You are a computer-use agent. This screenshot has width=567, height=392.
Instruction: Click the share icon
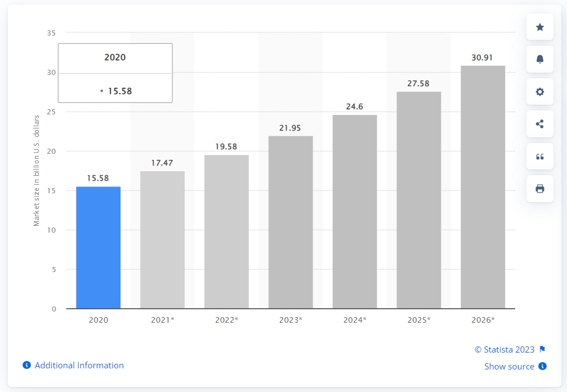point(540,124)
